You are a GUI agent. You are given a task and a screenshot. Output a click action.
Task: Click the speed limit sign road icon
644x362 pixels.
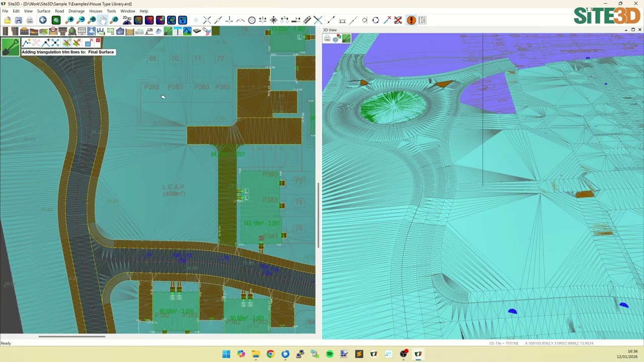tap(53, 31)
